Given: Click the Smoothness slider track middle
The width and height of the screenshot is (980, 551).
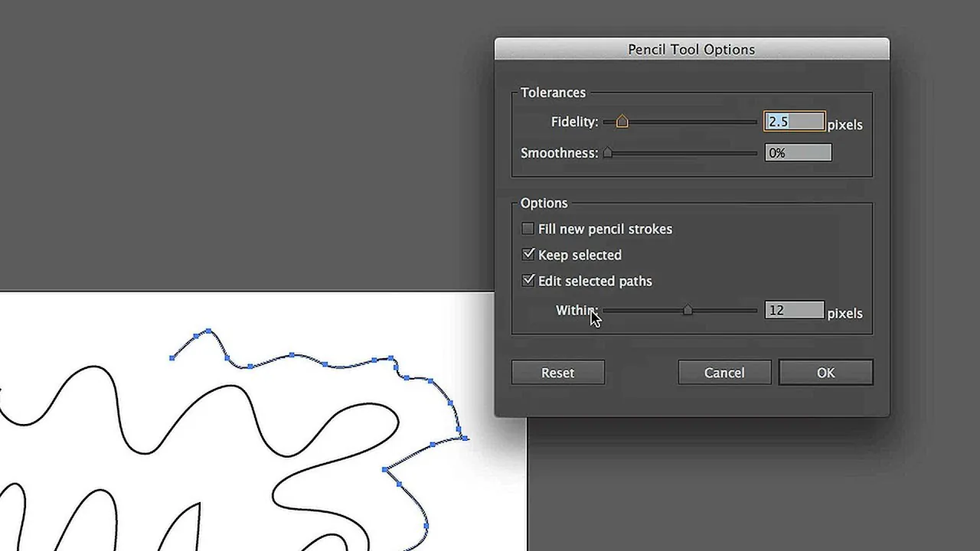Looking at the screenshot, I should click(681, 153).
